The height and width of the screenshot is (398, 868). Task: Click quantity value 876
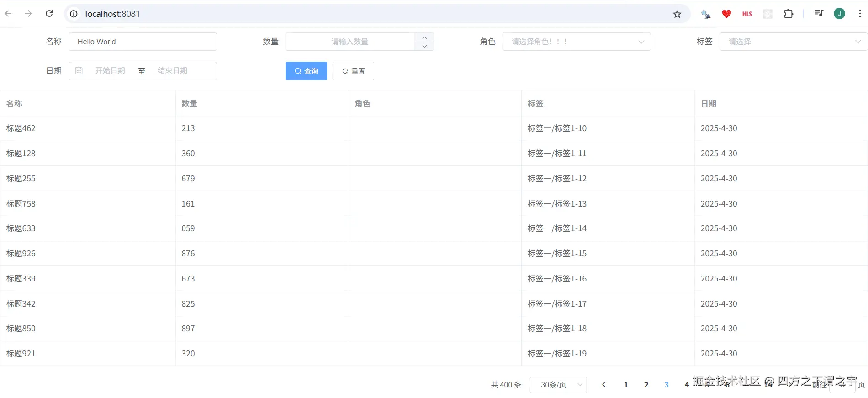point(188,254)
